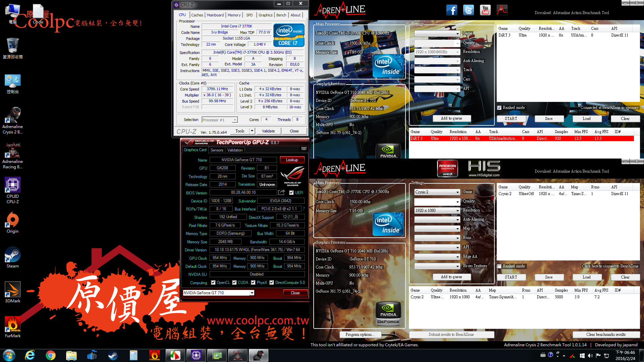Open the control panel desktop icon
The width and height of the screenshot is (644, 362).
point(13,84)
